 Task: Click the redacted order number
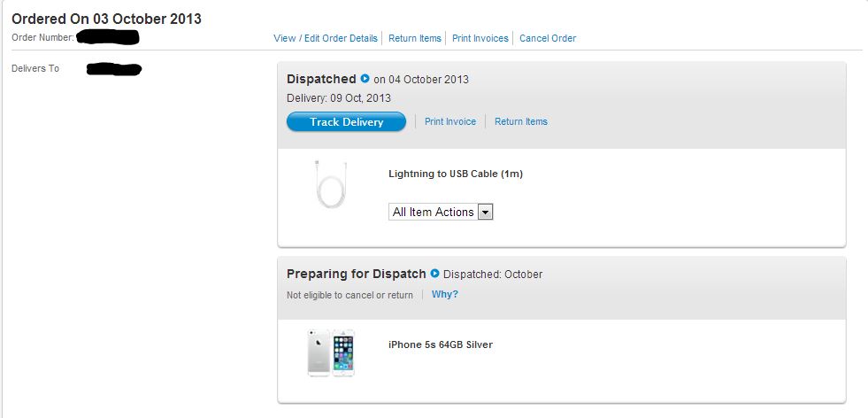[x=108, y=37]
